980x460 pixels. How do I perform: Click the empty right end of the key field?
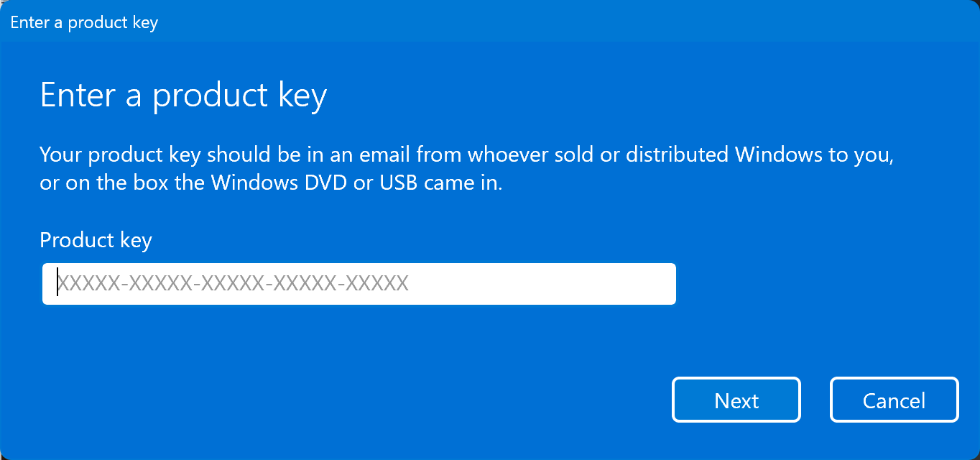[575, 283]
